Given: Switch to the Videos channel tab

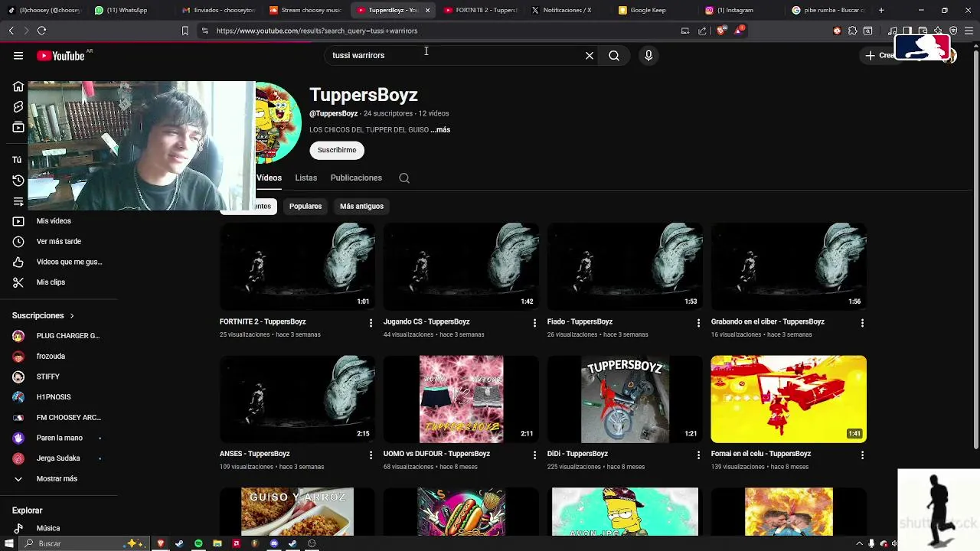Looking at the screenshot, I should click(269, 178).
